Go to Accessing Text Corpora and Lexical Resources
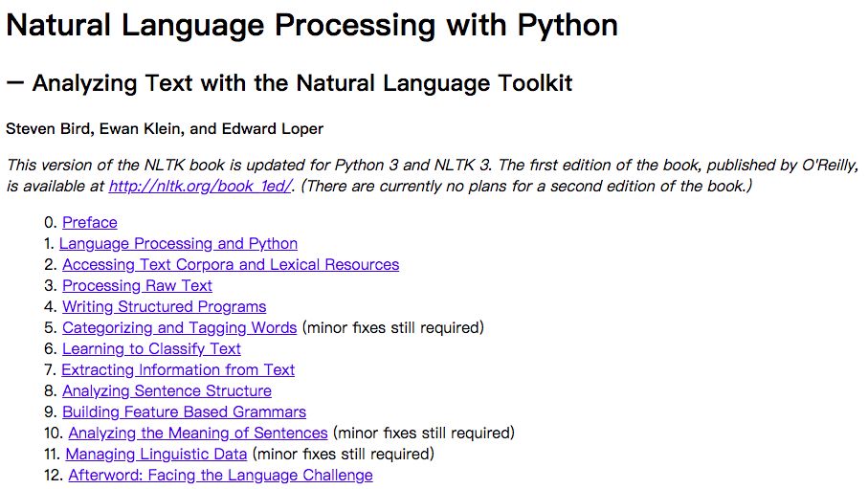This screenshot has height=489, width=868. (x=231, y=265)
